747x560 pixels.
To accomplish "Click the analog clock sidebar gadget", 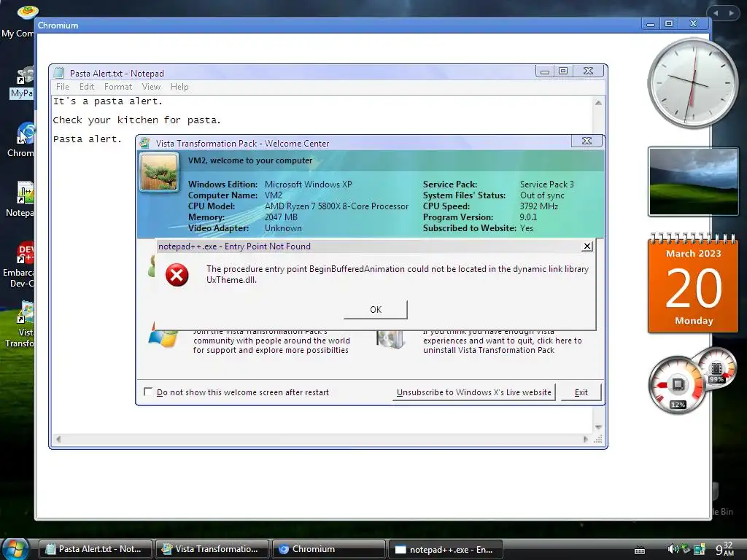I will (x=693, y=83).
